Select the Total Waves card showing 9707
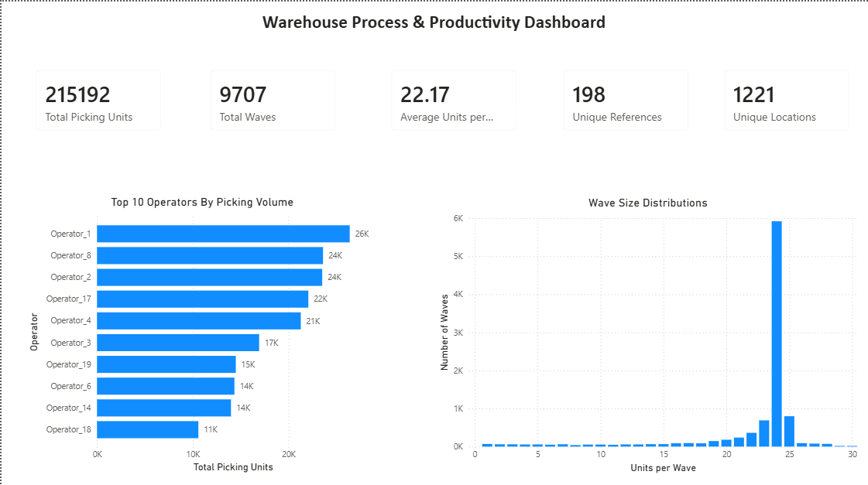The width and height of the screenshot is (868, 485). coord(273,100)
